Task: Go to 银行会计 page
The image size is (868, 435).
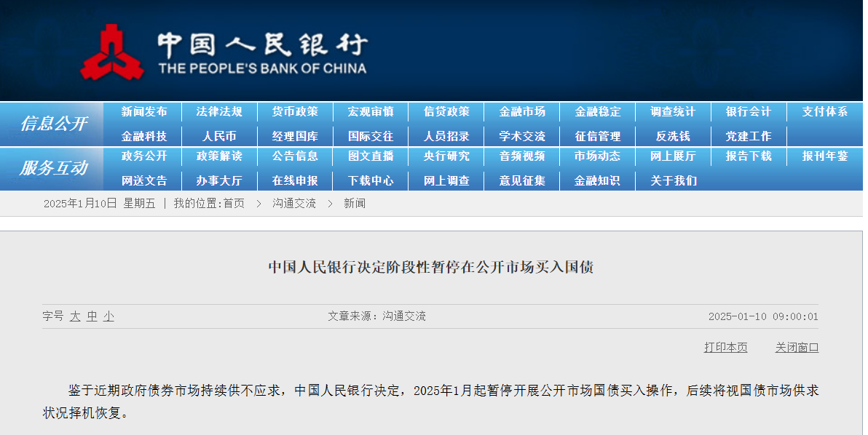Action: click(749, 111)
